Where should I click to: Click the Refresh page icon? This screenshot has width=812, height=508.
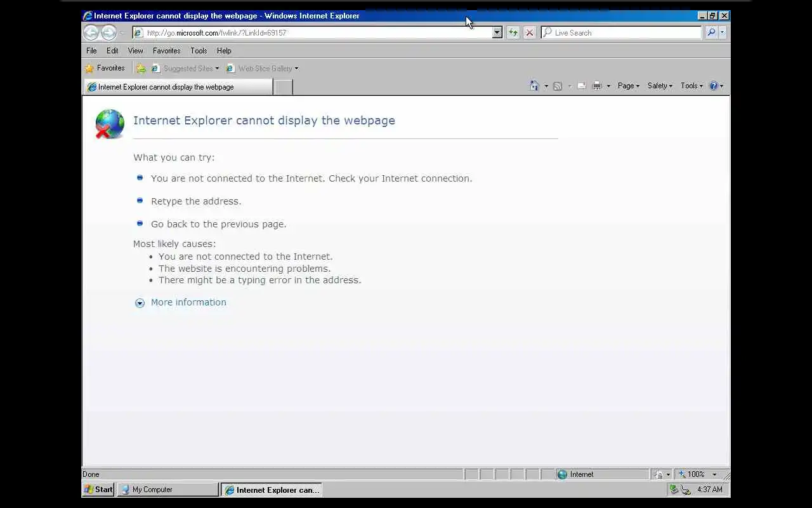pos(513,32)
